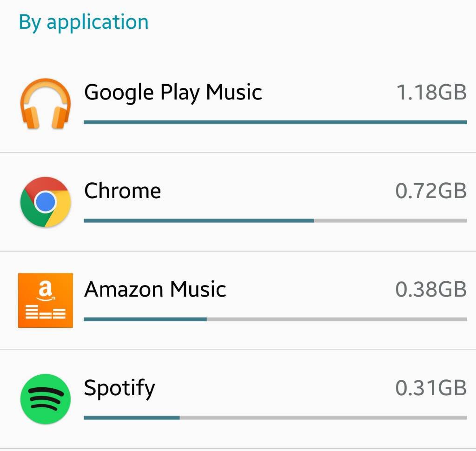Viewport: 476px width, 451px height.
Task: Tap the Google Play Music headphones icon
Action: coord(46,104)
